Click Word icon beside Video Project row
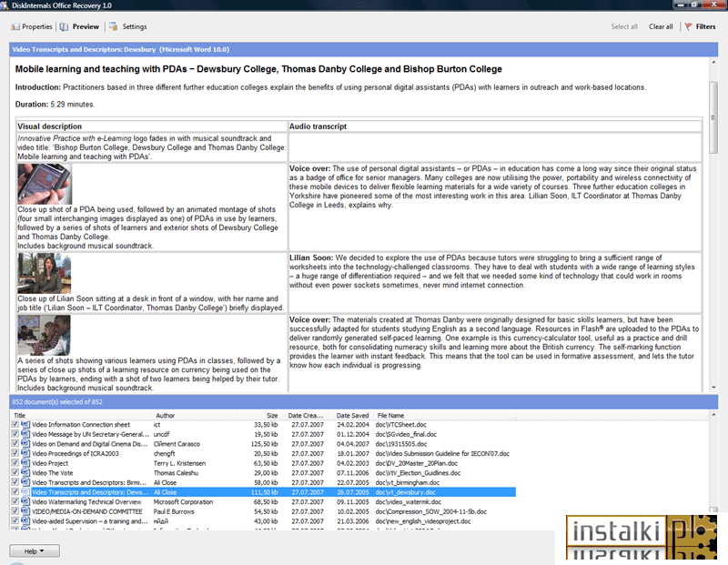 tap(25, 463)
